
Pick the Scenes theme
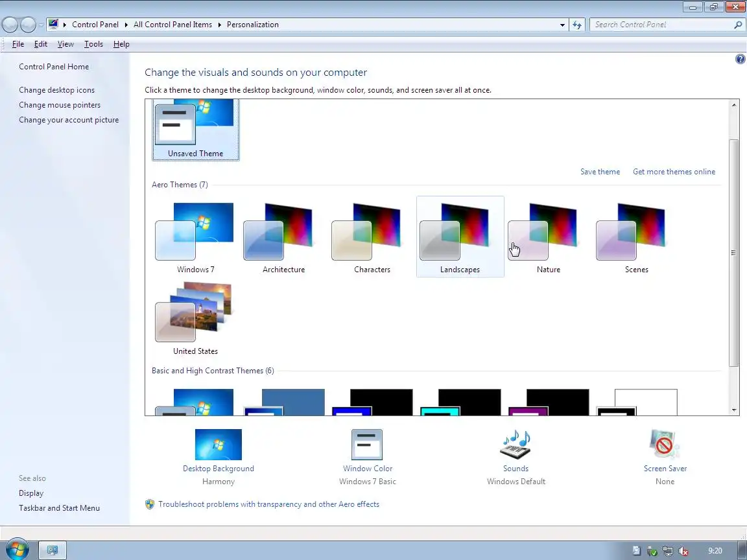coord(636,237)
